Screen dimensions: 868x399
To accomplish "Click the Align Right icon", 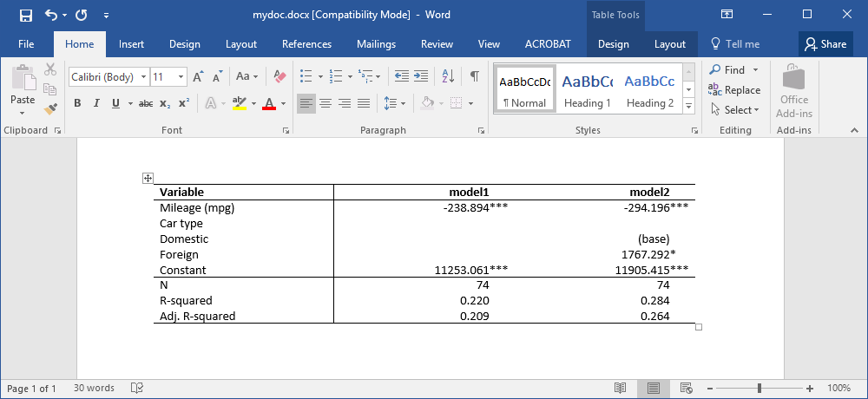I will (x=345, y=103).
